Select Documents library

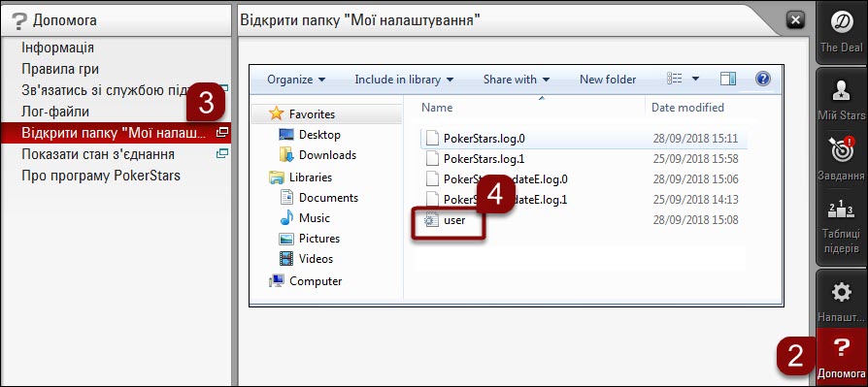[x=328, y=198]
